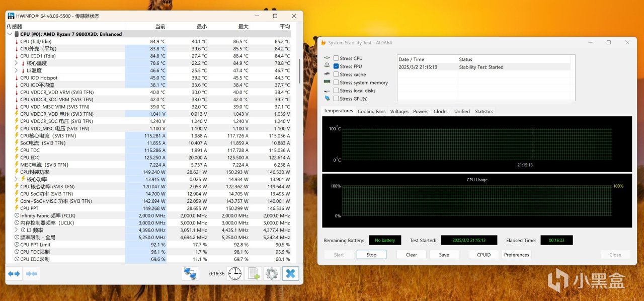Click the HWiNFO vertical scrollbar thumb
Screen dimensions: 644x301
300,71
